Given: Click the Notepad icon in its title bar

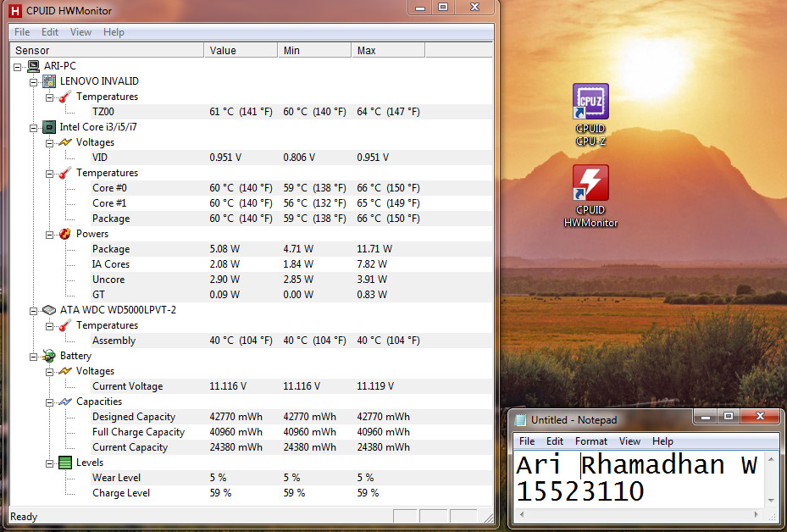Looking at the screenshot, I should tap(521, 419).
